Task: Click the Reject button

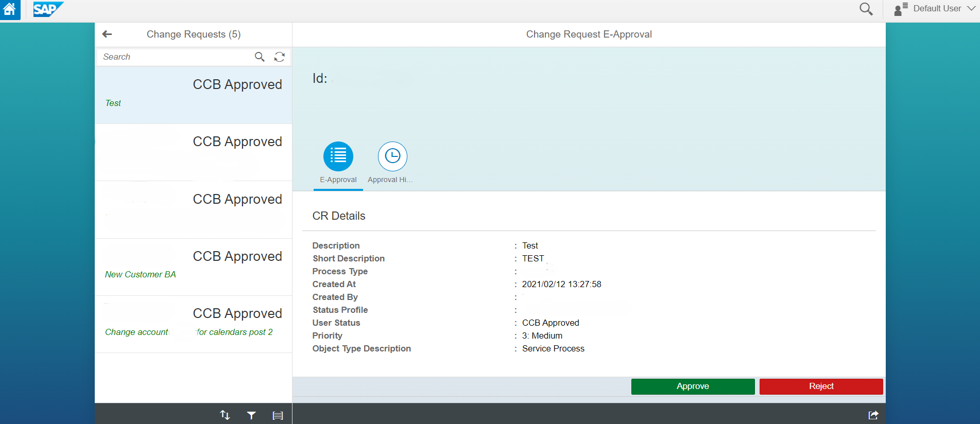Action: pos(821,386)
